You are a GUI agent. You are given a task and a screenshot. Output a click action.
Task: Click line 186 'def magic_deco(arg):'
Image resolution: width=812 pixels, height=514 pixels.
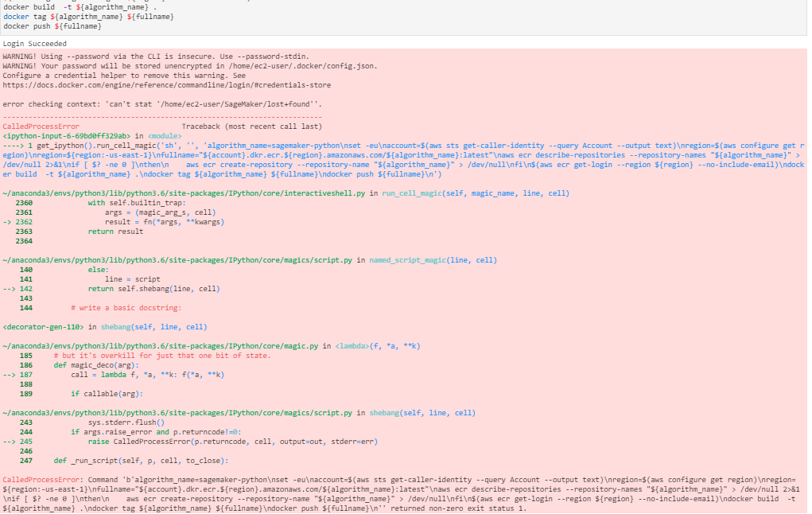(x=96, y=365)
